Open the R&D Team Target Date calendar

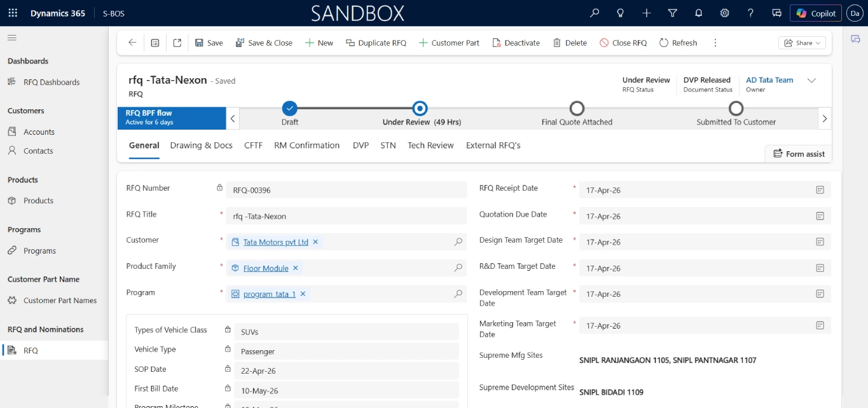[x=820, y=268]
